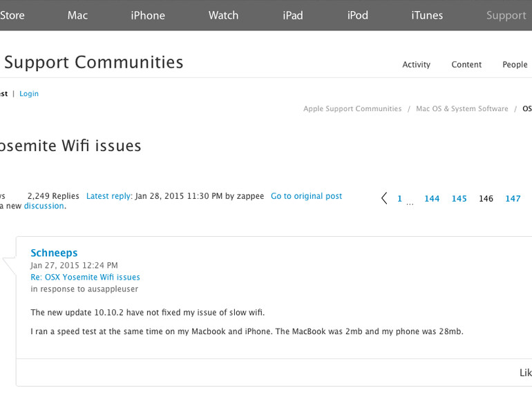Switch to the Content tab
The height and width of the screenshot is (399, 532).
click(466, 65)
